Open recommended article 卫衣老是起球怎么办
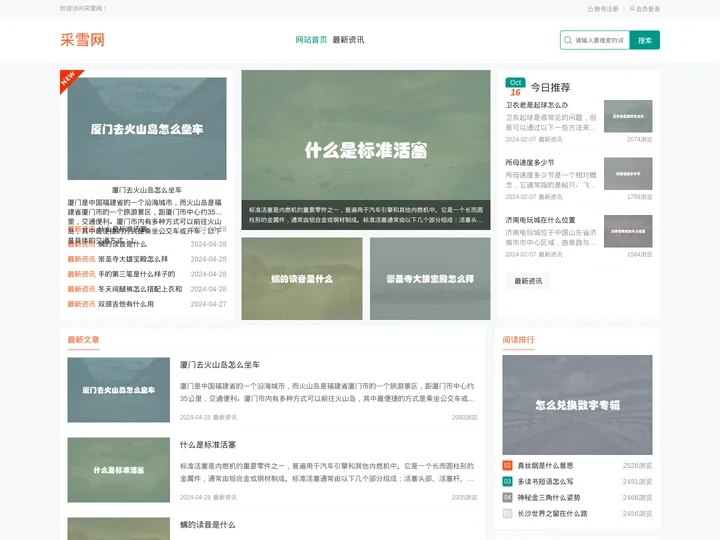The image size is (720, 540). (537, 105)
